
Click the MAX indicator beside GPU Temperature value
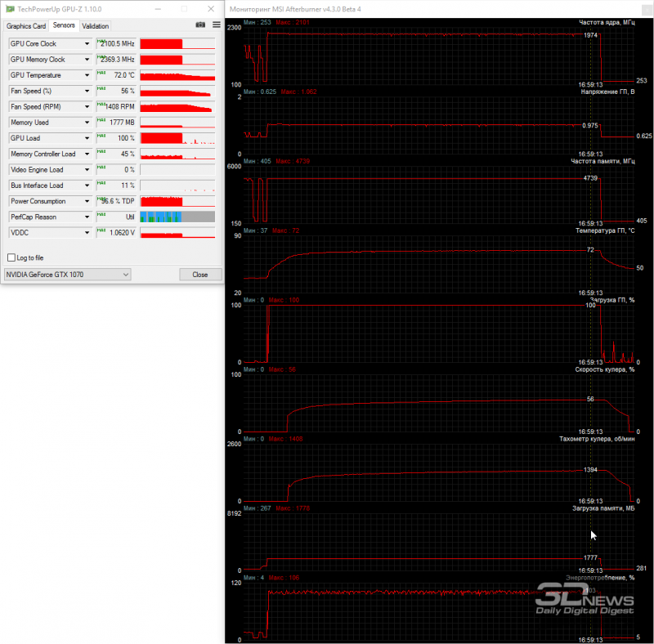pos(101,73)
